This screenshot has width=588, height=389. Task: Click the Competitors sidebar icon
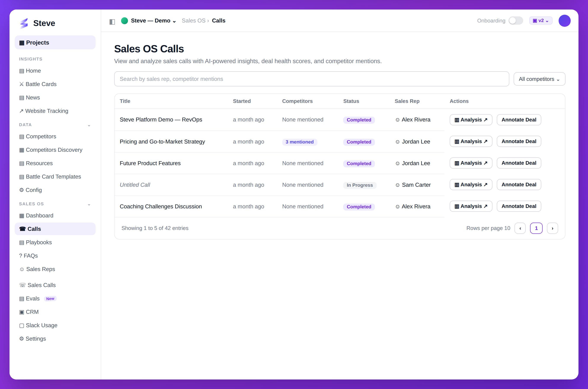[22, 137]
